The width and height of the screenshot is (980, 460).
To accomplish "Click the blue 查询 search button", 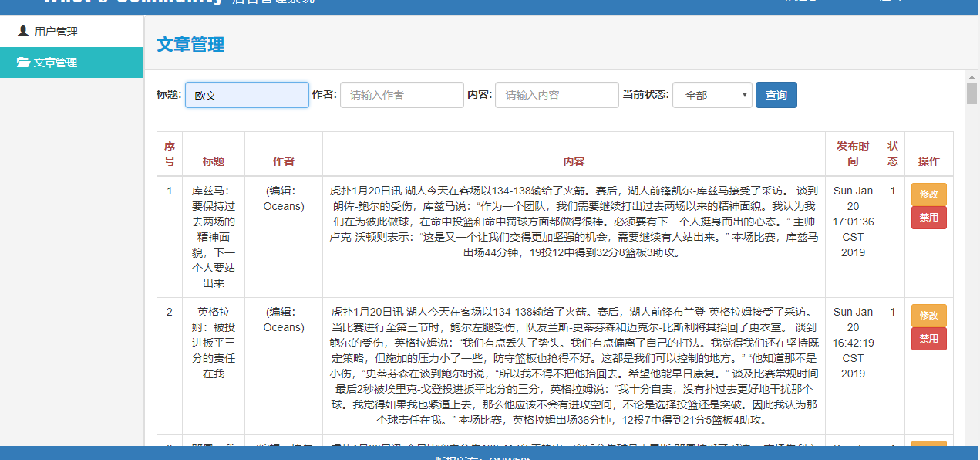I will [776, 95].
